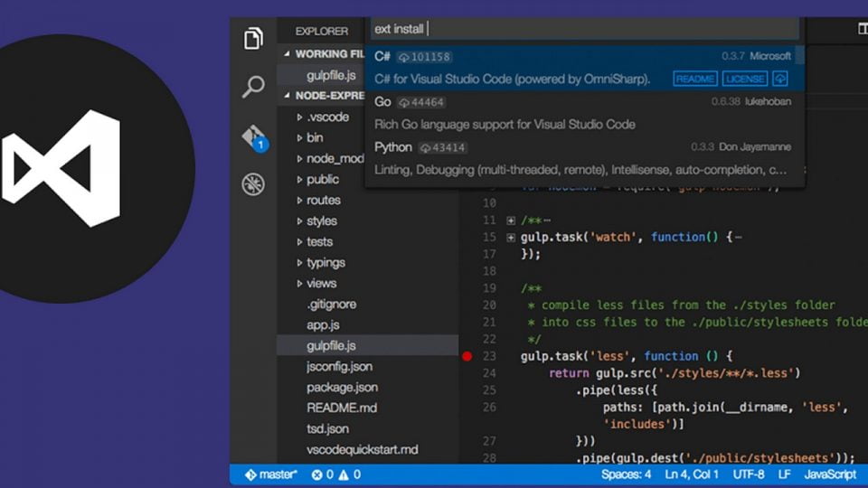Expand the folded watch task at line 15

click(510, 238)
